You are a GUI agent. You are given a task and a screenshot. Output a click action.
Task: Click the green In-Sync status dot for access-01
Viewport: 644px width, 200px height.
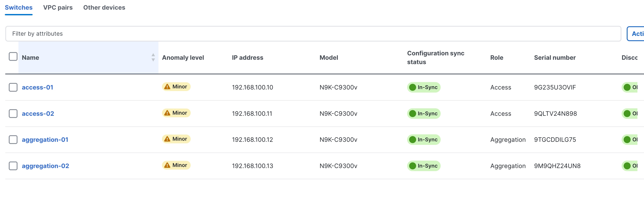[412, 87]
